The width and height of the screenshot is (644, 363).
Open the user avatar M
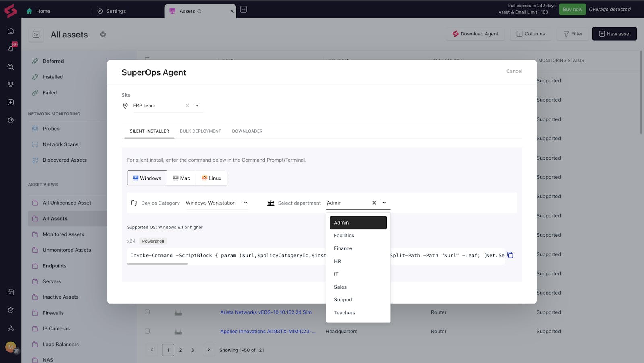(11, 347)
